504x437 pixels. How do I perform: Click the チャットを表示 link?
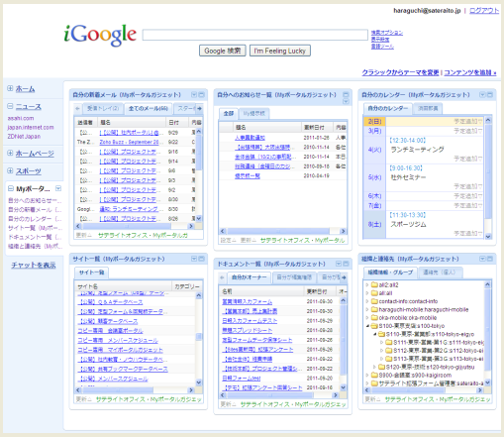[34, 265]
